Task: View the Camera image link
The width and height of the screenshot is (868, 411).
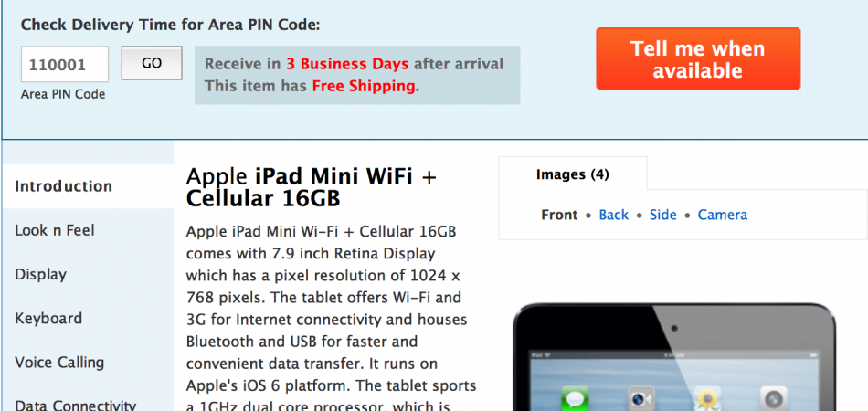Action: coord(723,215)
